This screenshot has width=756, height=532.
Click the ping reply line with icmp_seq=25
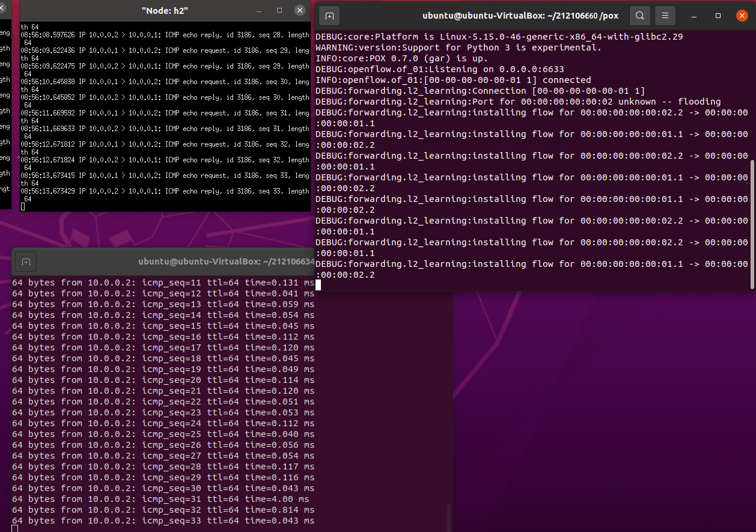click(x=163, y=434)
